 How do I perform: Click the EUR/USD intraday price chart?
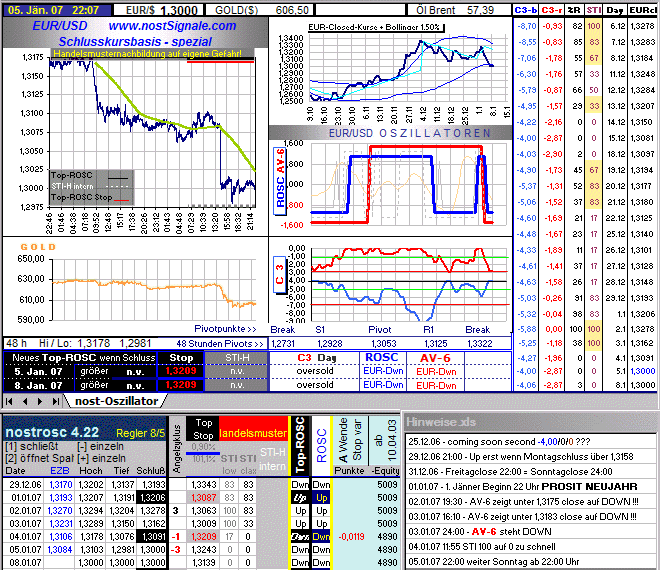[x=152, y=133]
